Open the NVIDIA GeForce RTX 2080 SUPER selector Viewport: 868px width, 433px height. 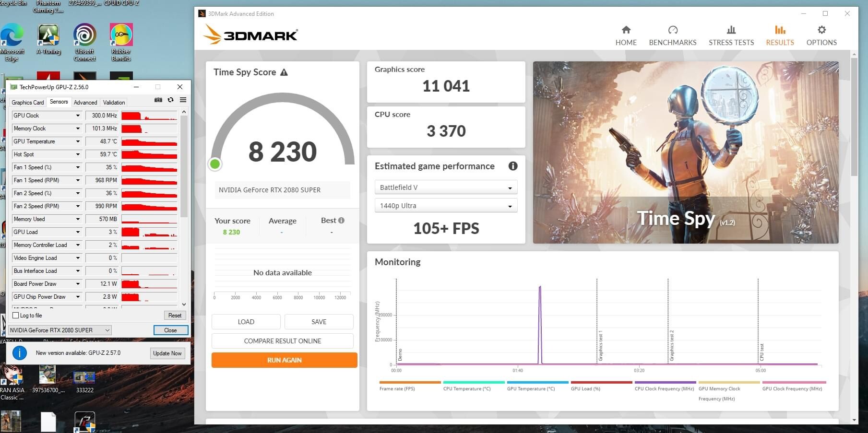(x=60, y=330)
